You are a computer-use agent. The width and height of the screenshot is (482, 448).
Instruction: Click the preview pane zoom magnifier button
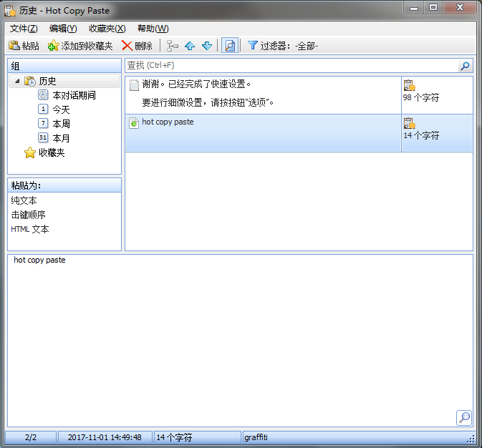[x=464, y=418]
